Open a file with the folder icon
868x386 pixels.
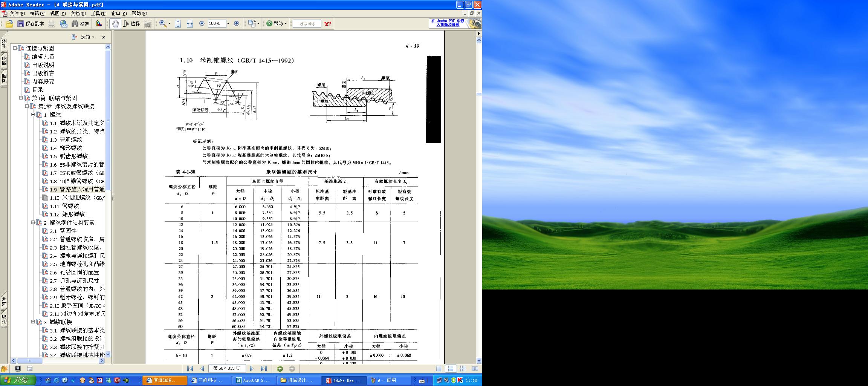click(9, 24)
